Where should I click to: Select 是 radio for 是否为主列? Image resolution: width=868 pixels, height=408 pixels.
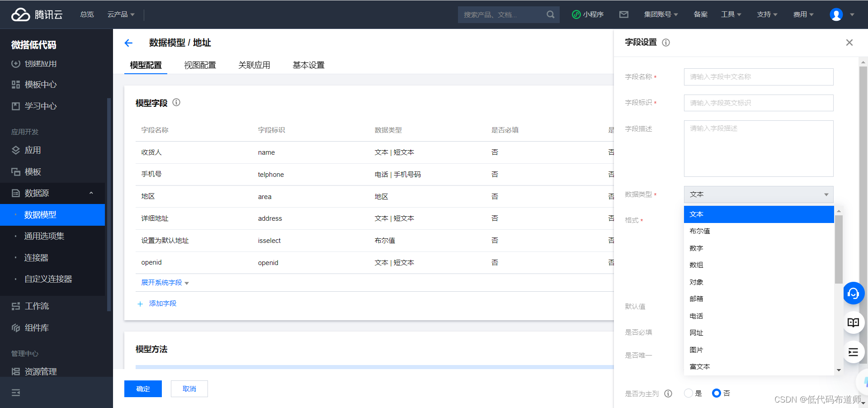689,393
